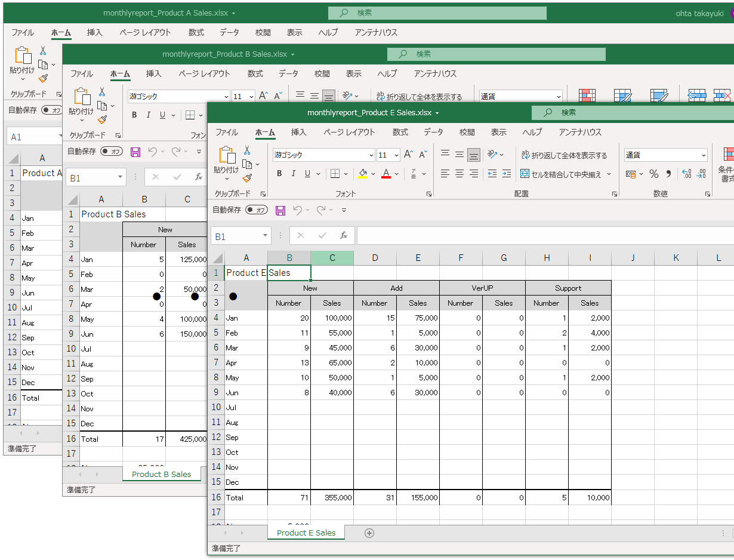Open データ tab in Product E window
This screenshot has width=734, height=560.
click(x=434, y=133)
